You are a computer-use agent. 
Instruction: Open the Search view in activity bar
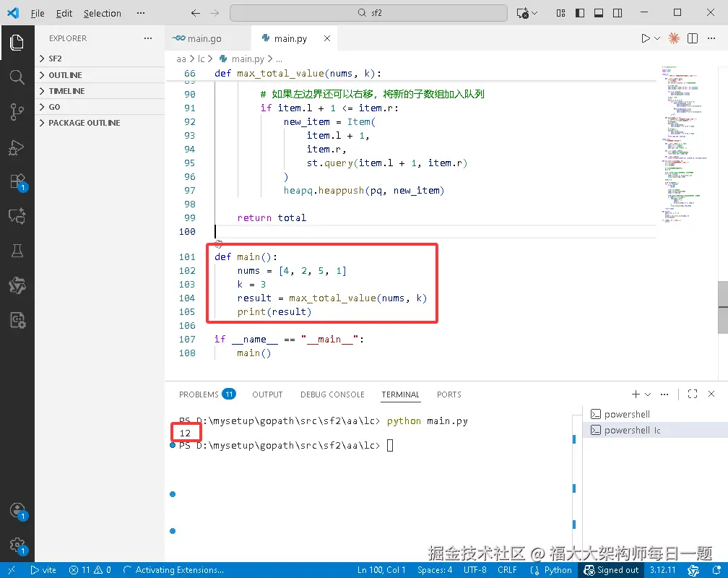17,77
